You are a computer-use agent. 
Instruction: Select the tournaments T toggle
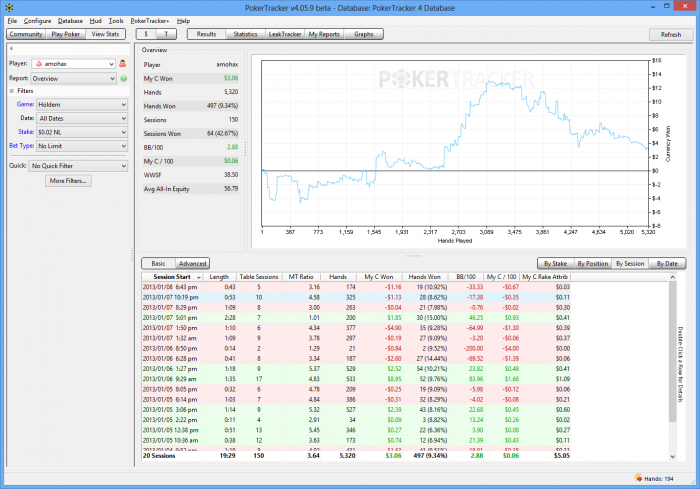tap(166, 34)
